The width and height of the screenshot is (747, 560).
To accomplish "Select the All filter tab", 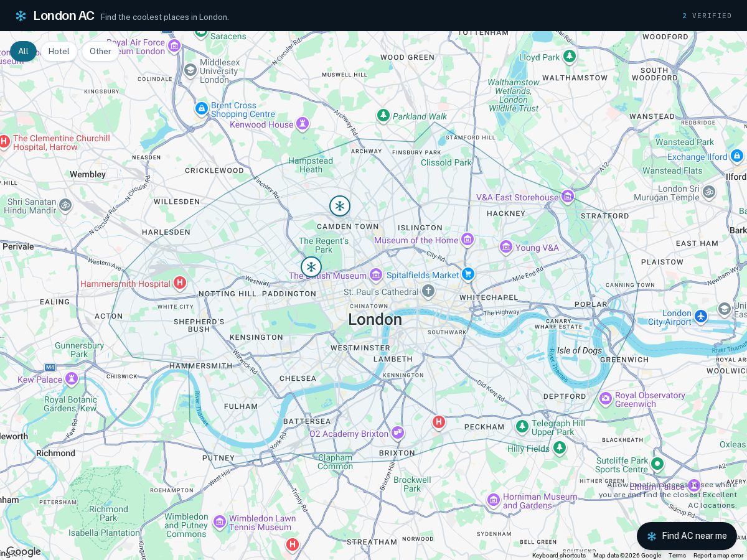I will [x=23, y=51].
